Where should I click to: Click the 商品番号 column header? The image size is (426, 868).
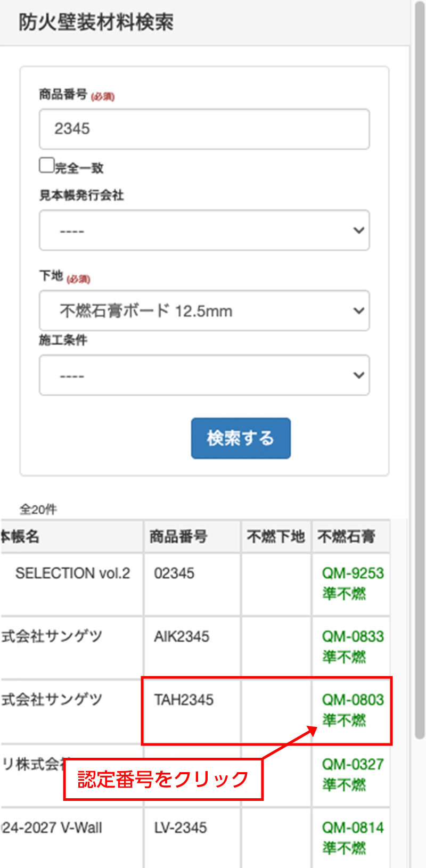pyautogui.click(x=178, y=536)
